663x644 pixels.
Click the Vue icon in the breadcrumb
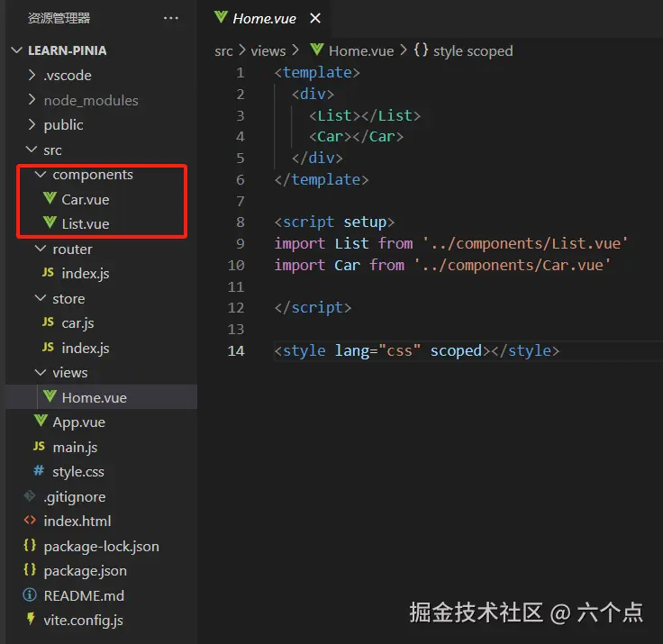pos(317,50)
